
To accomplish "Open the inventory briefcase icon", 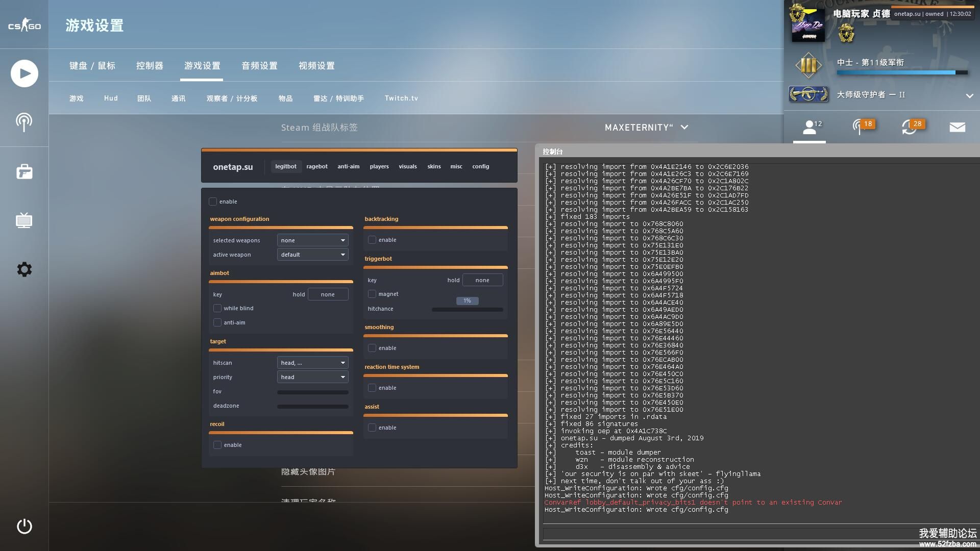I will click(24, 171).
